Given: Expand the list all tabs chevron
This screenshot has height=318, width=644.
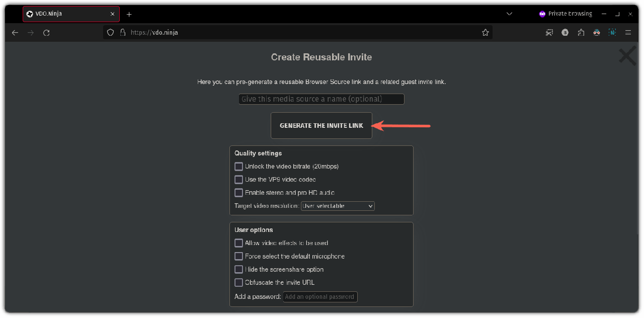Looking at the screenshot, I should (x=510, y=14).
